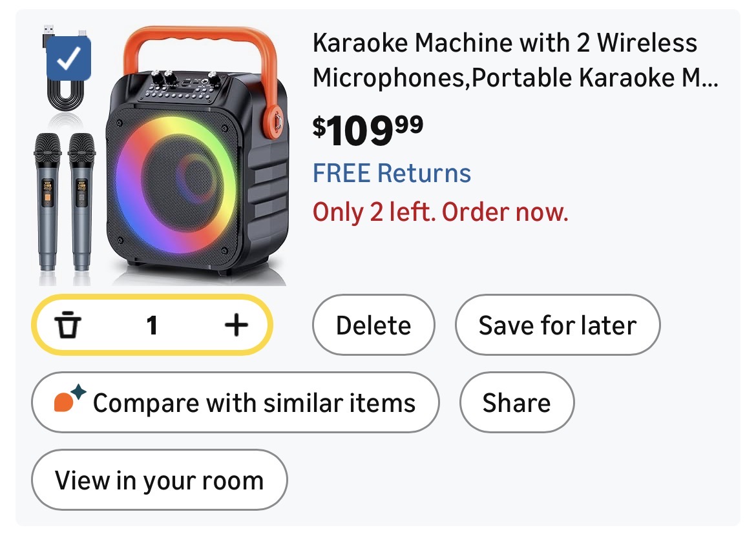Uncheck the karaoke machine selection checkbox
Image resolution: width=756 pixels, height=534 pixels.
point(69,60)
